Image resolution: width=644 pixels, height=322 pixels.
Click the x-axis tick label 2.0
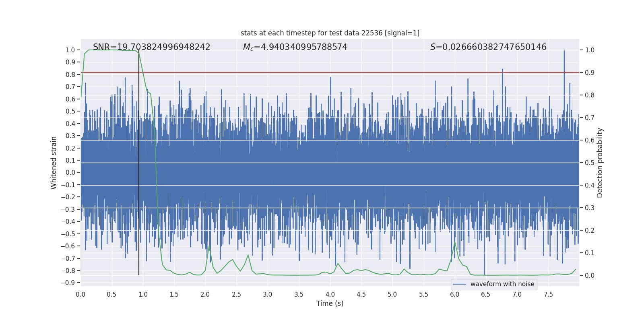(x=205, y=294)
